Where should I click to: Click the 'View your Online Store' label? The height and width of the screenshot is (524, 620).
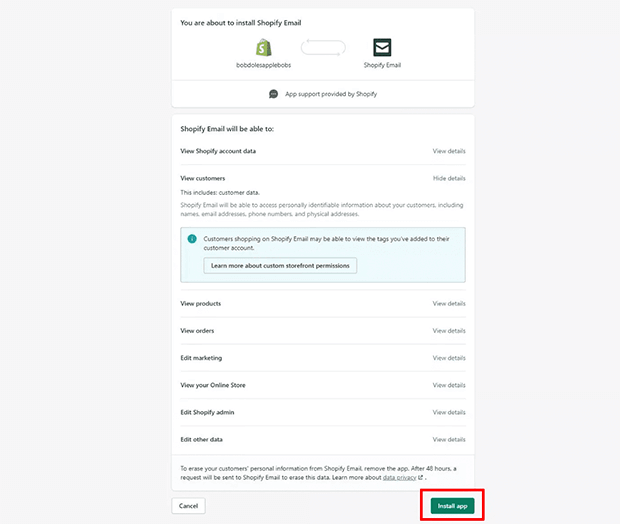(213, 385)
